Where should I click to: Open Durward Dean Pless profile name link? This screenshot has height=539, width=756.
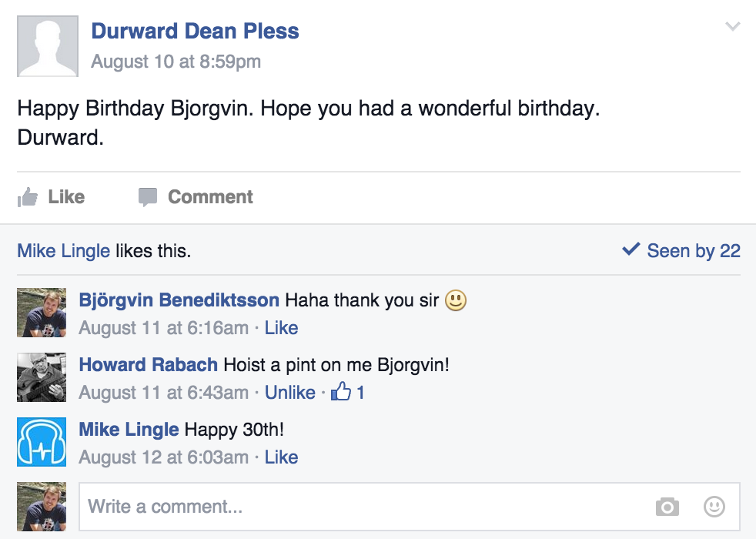pos(195,32)
